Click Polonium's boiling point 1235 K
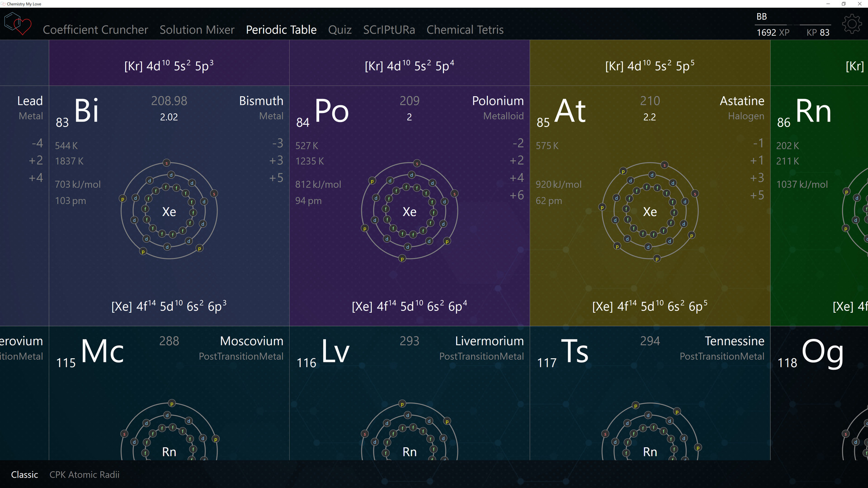868x488 pixels. click(310, 161)
